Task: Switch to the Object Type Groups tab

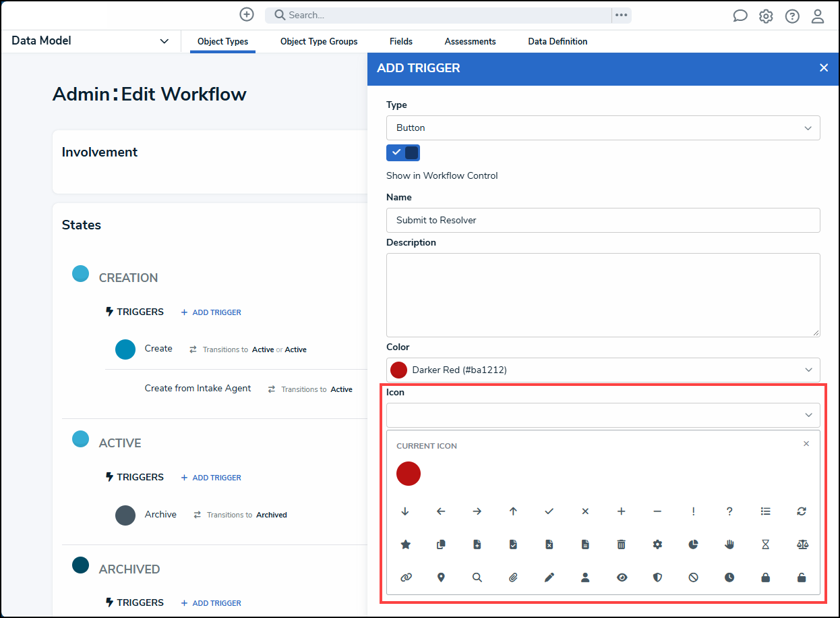Action: (319, 42)
